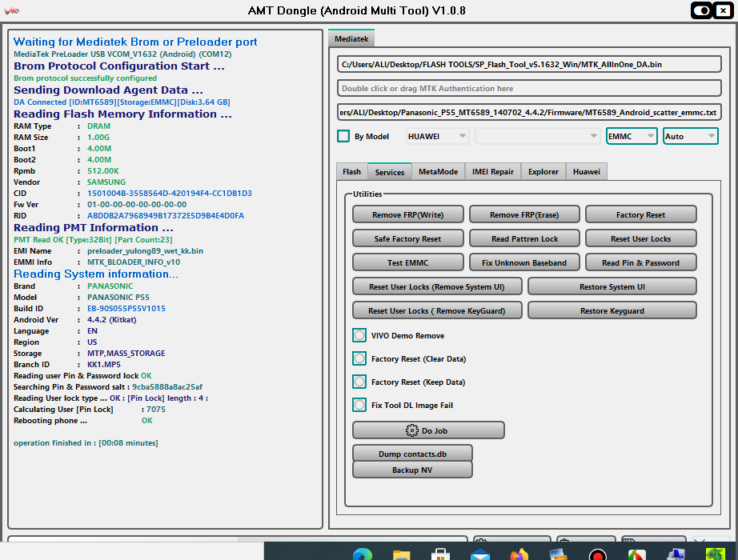Click the AMT Dongle logo icon
This screenshot has width=738, height=560.
[14, 10]
